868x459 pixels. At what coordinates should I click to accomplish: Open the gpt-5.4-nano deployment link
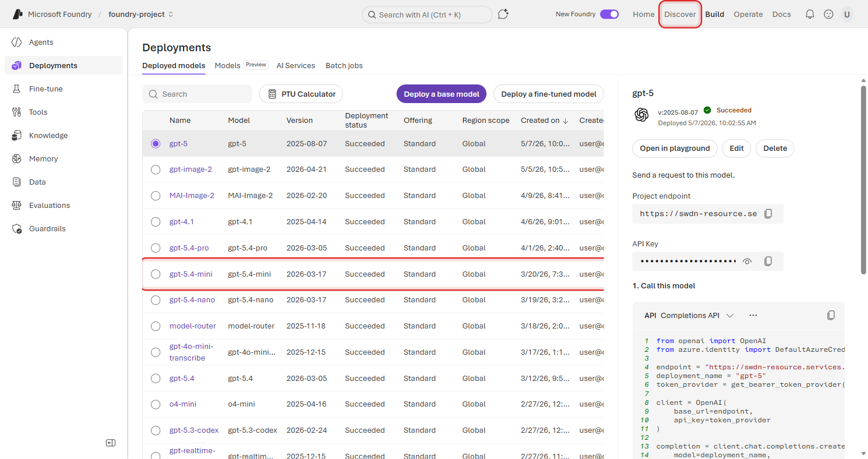(192, 300)
